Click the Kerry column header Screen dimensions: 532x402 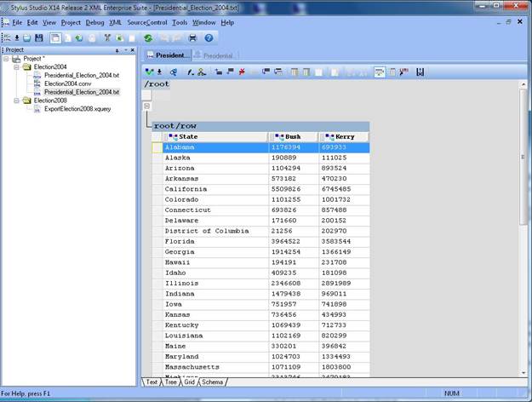point(343,137)
